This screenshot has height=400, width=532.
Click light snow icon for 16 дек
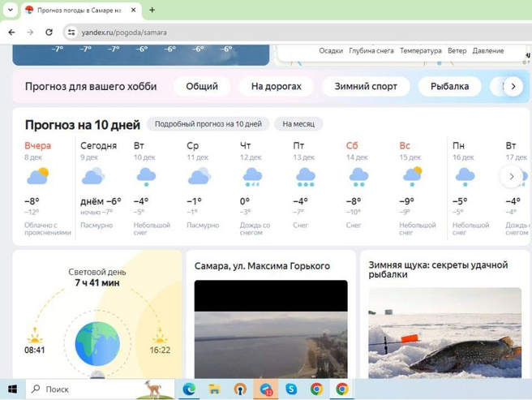466,177
